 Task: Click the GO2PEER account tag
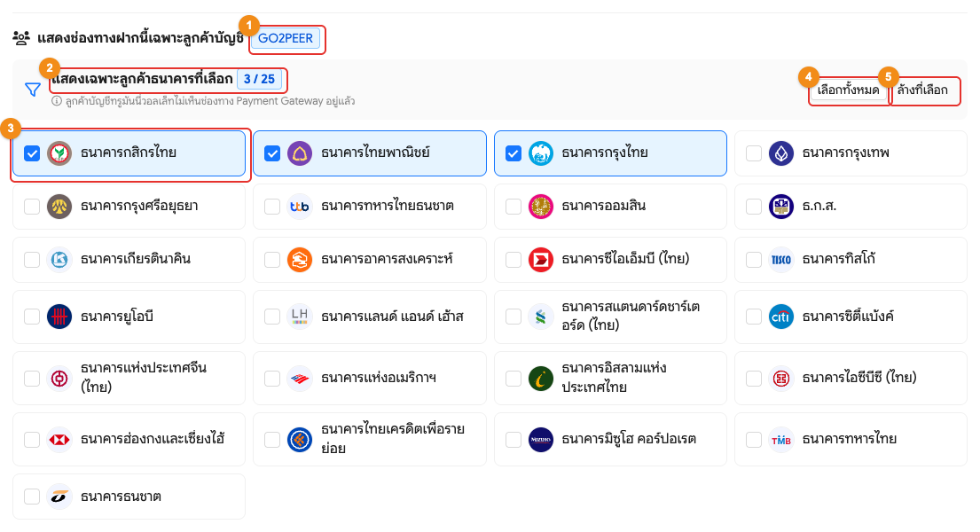coord(286,39)
